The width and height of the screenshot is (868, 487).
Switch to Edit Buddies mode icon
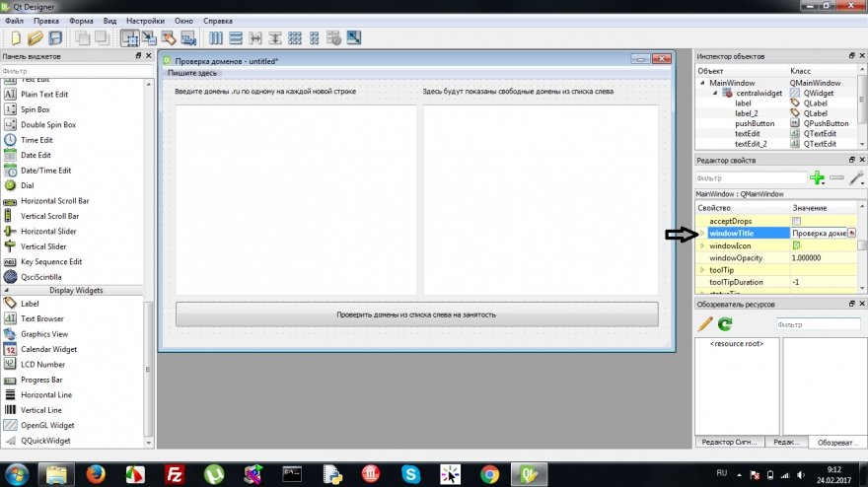(x=169, y=38)
